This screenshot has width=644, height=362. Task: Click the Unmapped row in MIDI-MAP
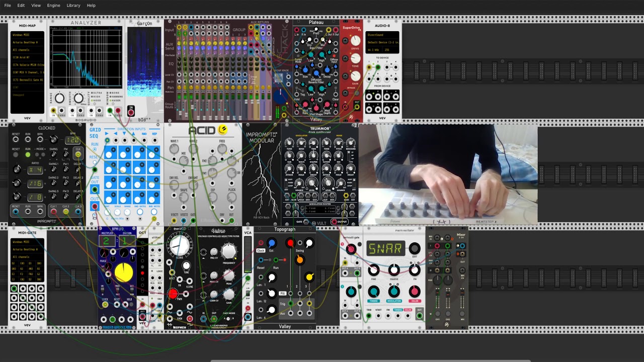pos(28,95)
